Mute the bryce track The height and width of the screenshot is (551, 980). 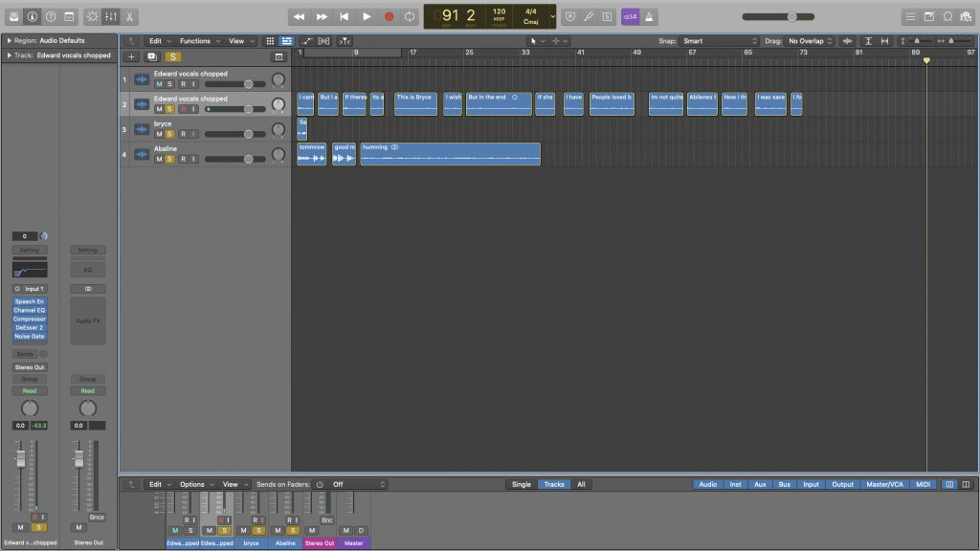click(159, 134)
